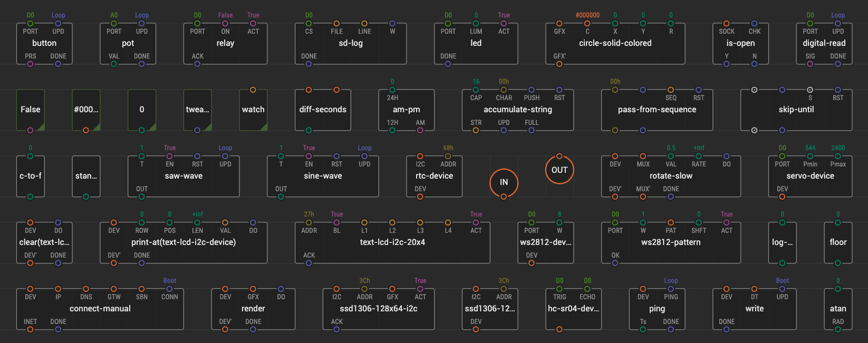The width and height of the screenshot is (868, 343).
Task: Select the ping node
Action: (x=657, y=309)
